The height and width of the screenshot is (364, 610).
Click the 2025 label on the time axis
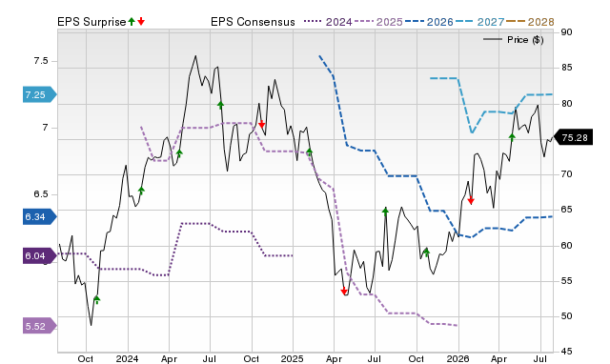pos(293,358)
